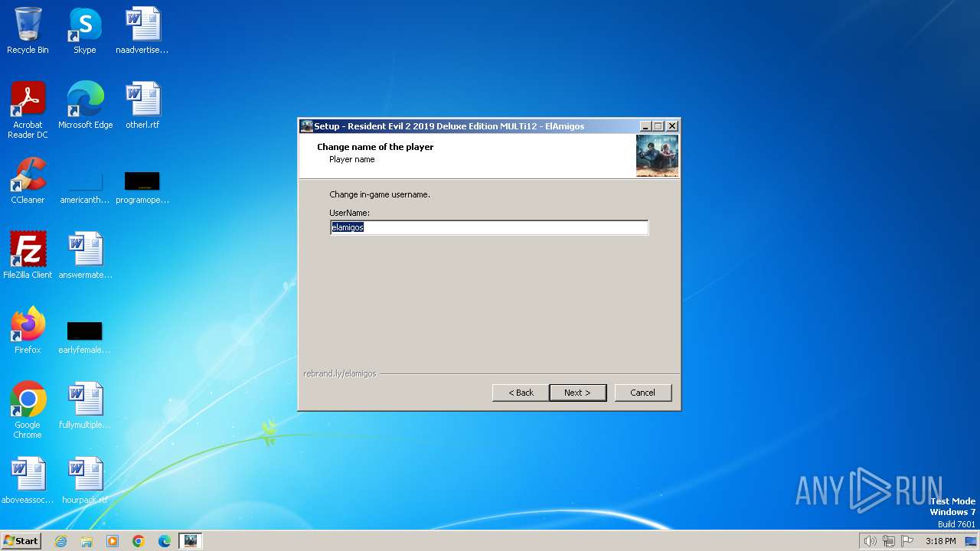
Task: Select the Setup installer taskbar button
Action: [191, 541]
